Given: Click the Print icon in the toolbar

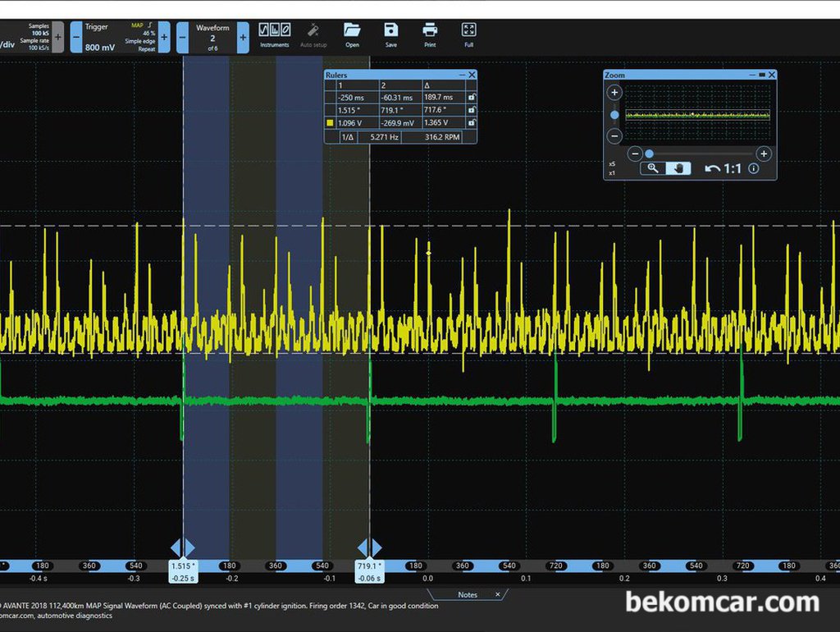Looking at the screenshot, I should pos(430,35).
